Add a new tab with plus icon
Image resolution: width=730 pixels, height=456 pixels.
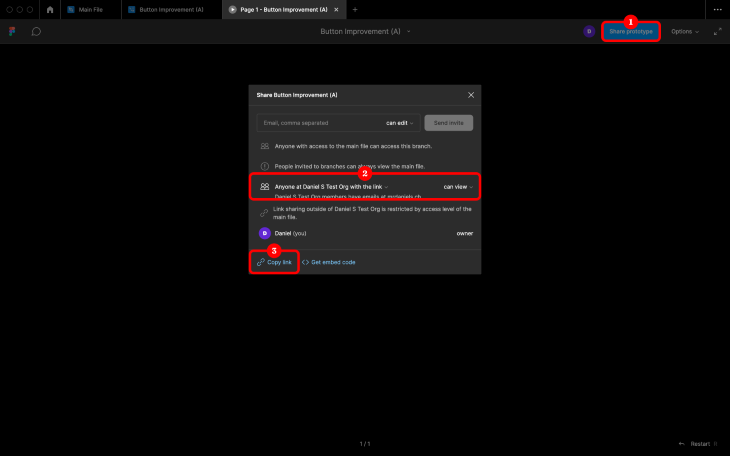(x=355, y=9)
